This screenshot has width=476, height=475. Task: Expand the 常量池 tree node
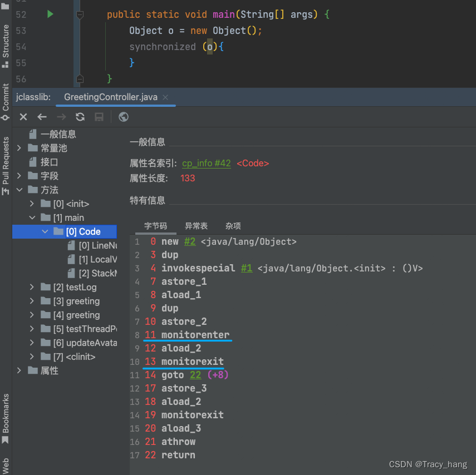click(x=19, y=148)
